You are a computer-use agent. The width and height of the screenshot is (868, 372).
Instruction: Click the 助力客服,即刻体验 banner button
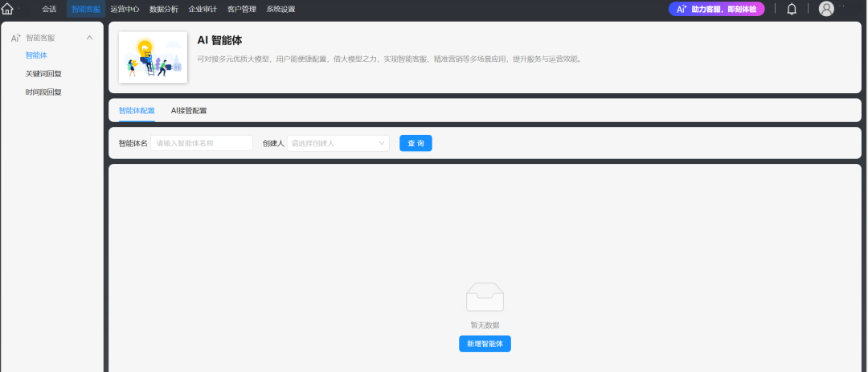(716, 9)
